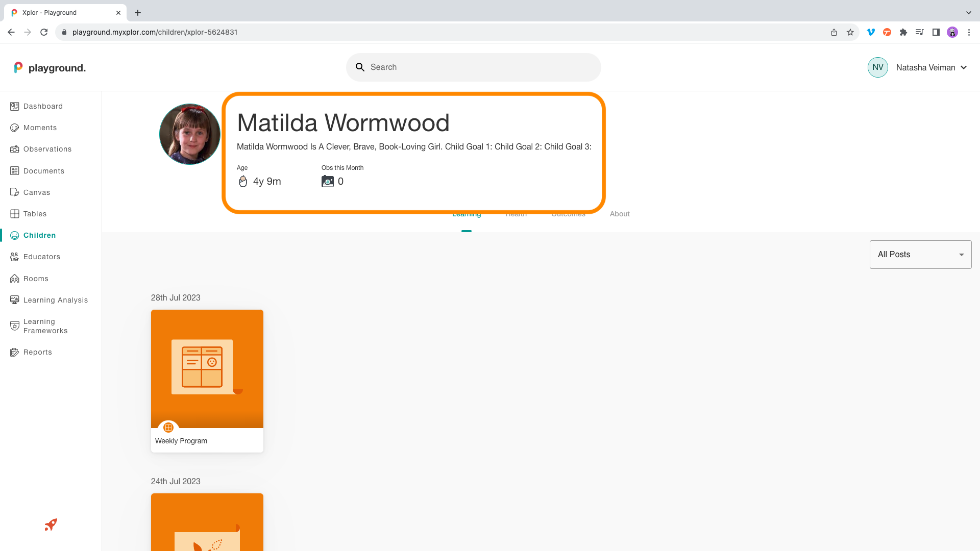The width and height of the screenshot is (980, 551).
Task: Expand the All Posts dropdown
Action: point(920,255)
